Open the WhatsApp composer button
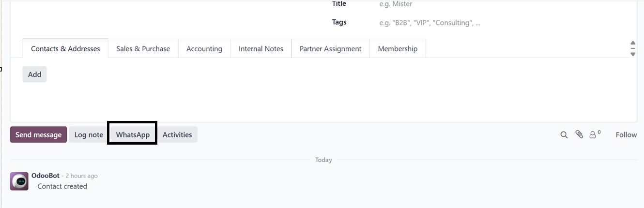Image resolution: width=644 pixels, height=208 pixels. coord(133,135)
